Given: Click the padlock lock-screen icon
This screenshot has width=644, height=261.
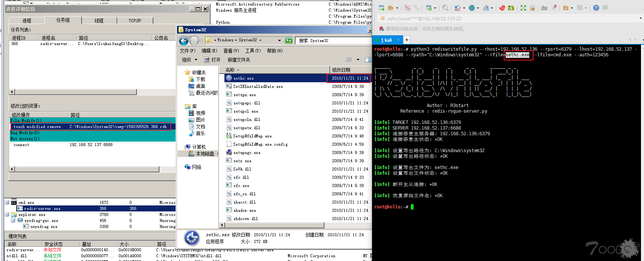Looking at the screenshot, I should 532,8.
